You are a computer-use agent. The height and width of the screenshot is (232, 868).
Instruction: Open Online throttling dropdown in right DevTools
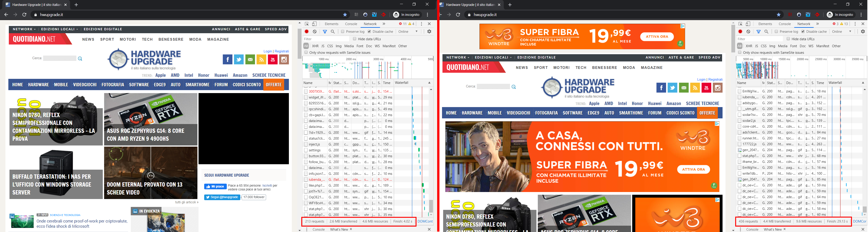coord(842,31)
